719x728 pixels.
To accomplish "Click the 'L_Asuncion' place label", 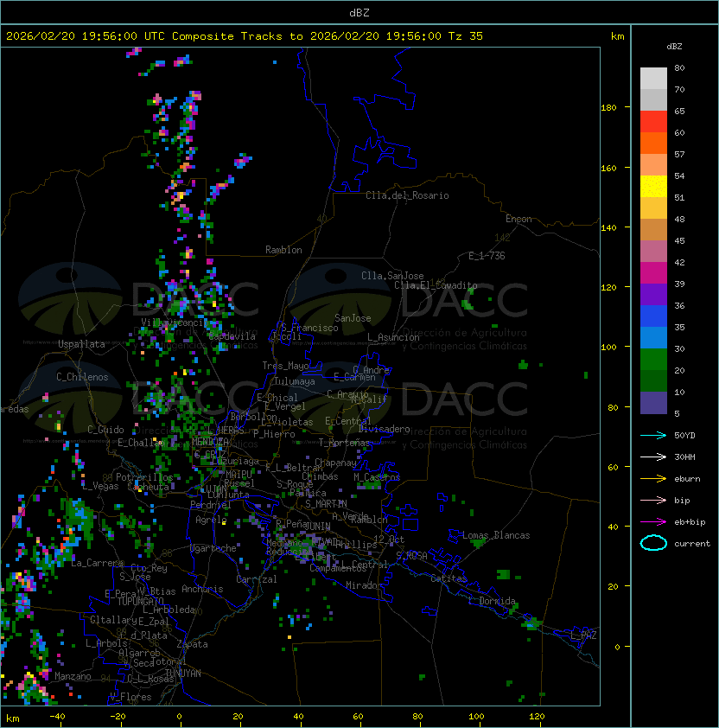I will pyautogui.click(x=393, y=337).
